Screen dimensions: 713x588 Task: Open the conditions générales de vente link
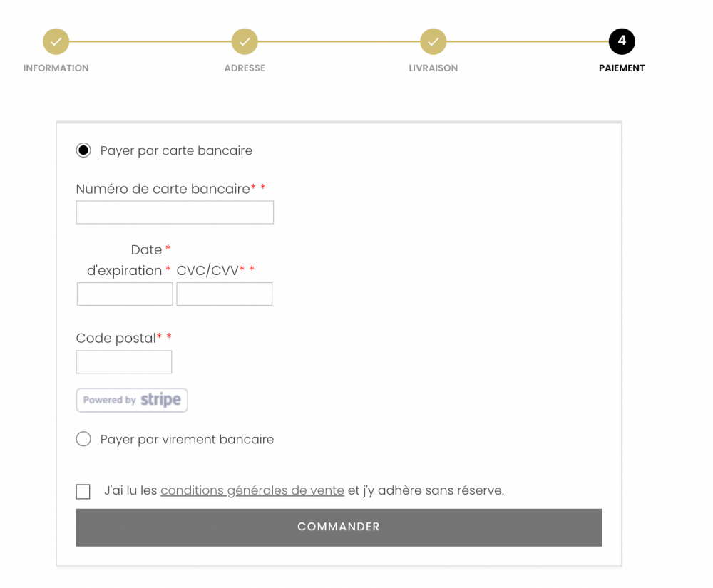coord(252,490)
